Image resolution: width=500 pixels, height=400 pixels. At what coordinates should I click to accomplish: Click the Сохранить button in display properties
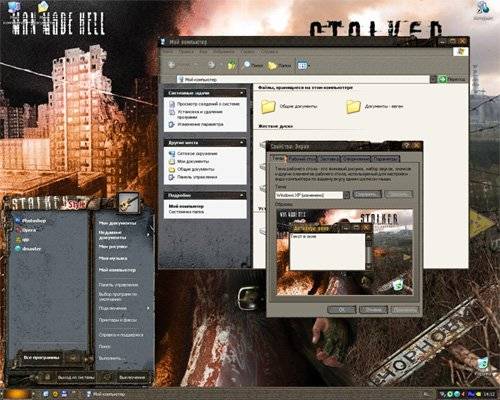[367, 194]
